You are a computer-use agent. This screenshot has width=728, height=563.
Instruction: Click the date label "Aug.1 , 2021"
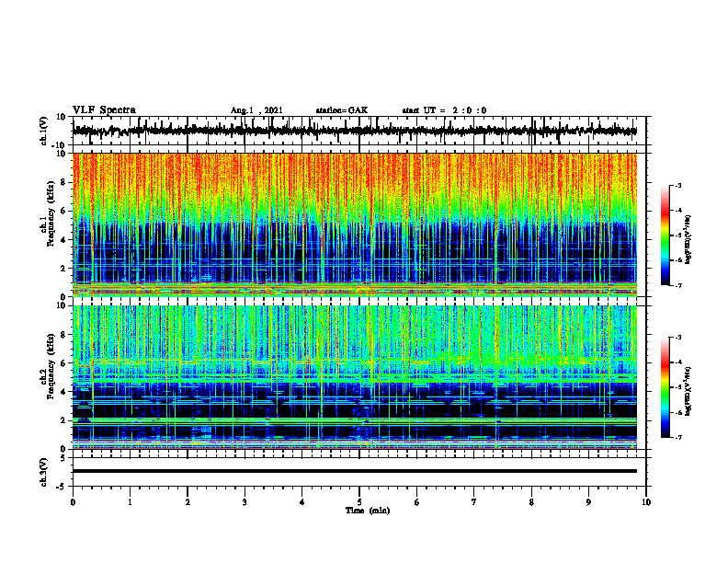pyautogui.click(x=256, y=110)
